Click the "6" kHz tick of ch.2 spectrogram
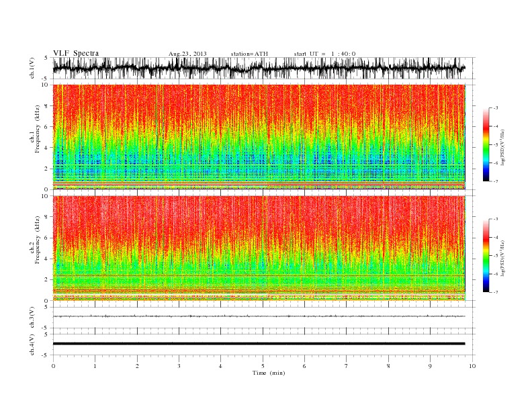 pos(47,238)
